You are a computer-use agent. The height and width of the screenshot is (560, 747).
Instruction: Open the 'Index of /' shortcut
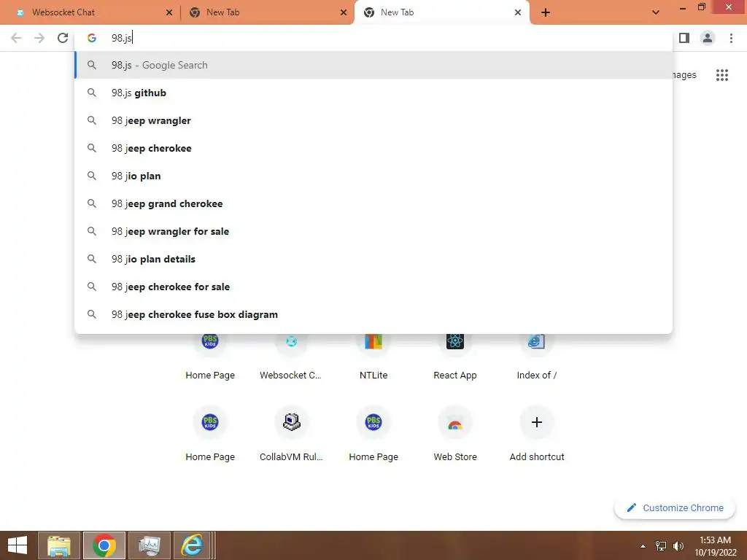(536, 357)
